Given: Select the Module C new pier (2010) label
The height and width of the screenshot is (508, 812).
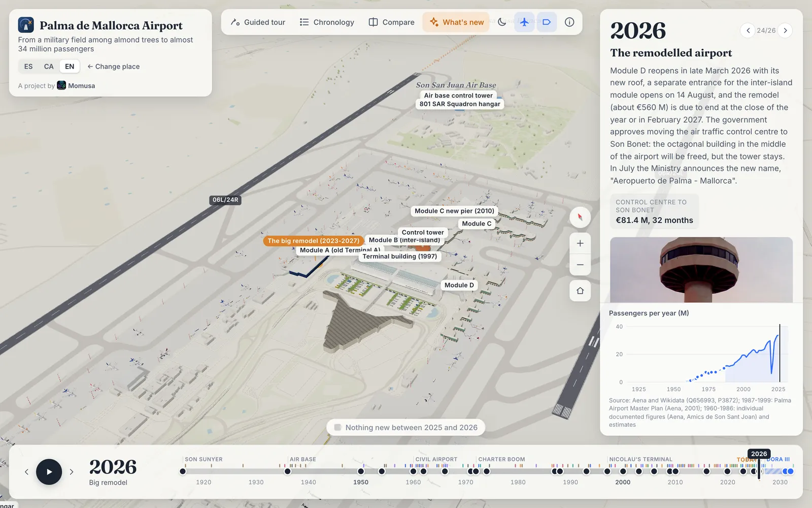Looking at the screenshot, I should tap(454, 211).
